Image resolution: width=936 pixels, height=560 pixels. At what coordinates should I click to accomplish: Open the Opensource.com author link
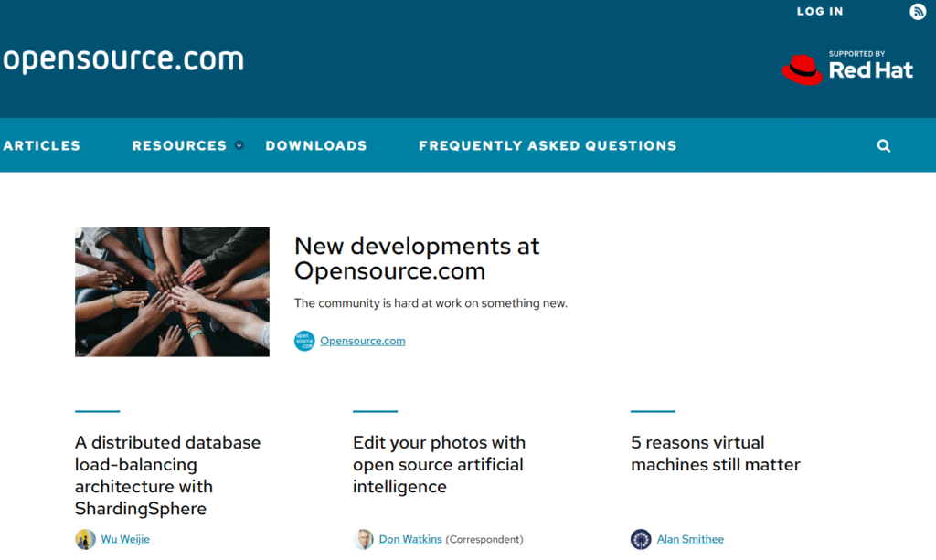point(363,340)
